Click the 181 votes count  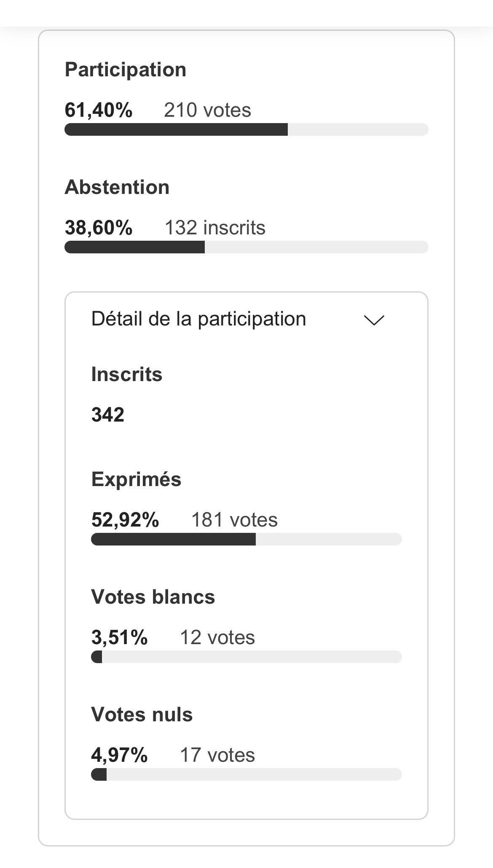[234, 520]
